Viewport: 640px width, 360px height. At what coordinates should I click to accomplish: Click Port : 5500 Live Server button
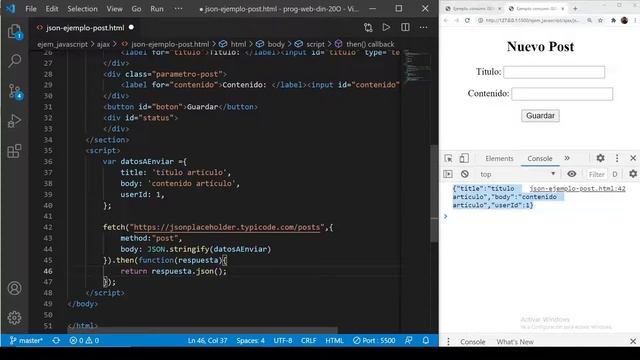tap(374, 340)
